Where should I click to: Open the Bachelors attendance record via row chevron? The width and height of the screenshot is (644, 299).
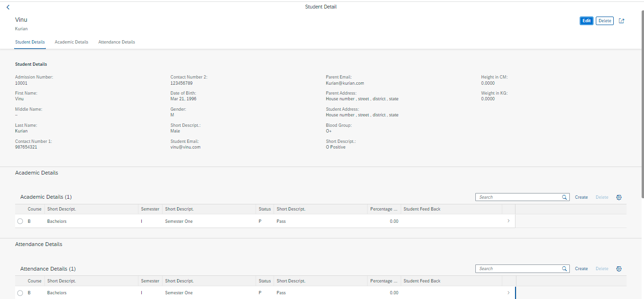[508, 292]
